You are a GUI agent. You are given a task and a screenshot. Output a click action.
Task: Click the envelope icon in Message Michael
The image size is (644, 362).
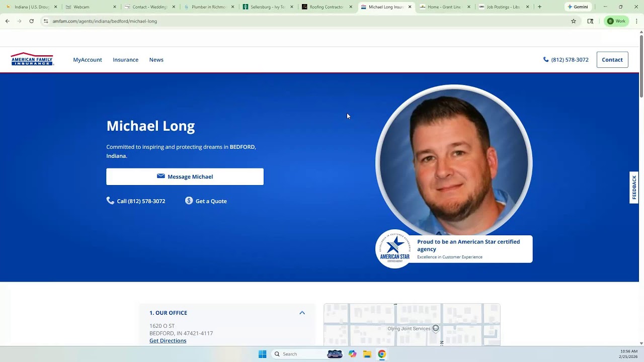[161, 176]
